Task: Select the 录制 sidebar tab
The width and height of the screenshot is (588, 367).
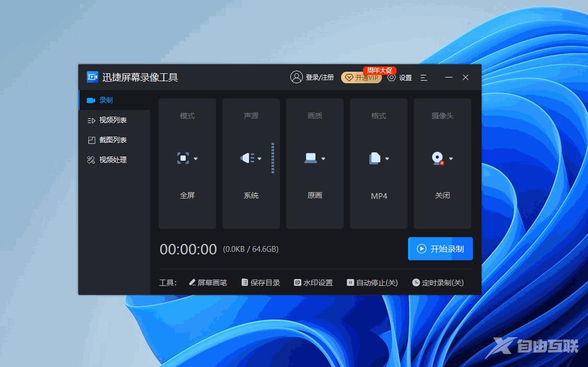Action: (x=115, y=100)
